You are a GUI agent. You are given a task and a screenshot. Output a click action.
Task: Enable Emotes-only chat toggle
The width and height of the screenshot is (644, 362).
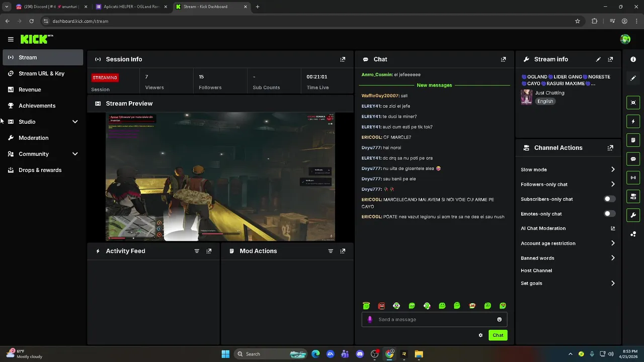pyautogui.click(x=609, y=214)
